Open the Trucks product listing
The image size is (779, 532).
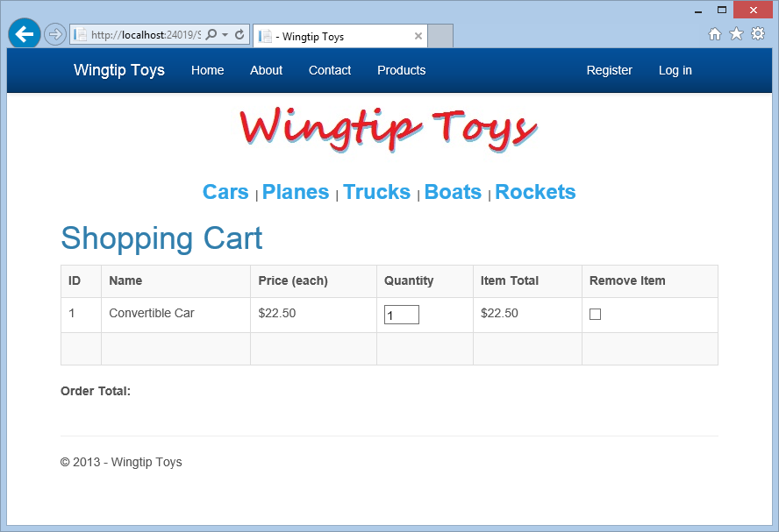[x=376, y=192]
